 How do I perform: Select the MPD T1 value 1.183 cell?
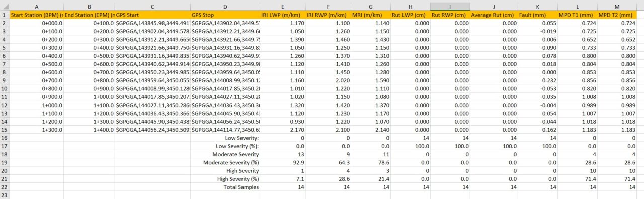578,130
